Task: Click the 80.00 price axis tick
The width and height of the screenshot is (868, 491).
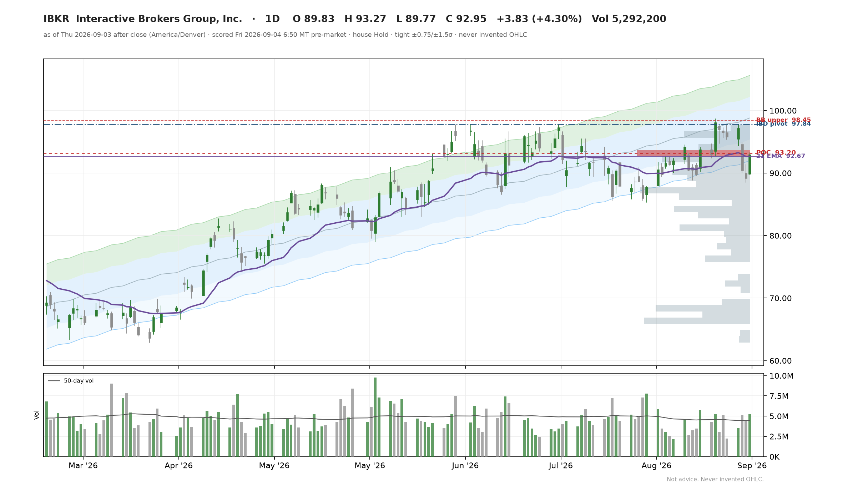Action: (780, 236)
